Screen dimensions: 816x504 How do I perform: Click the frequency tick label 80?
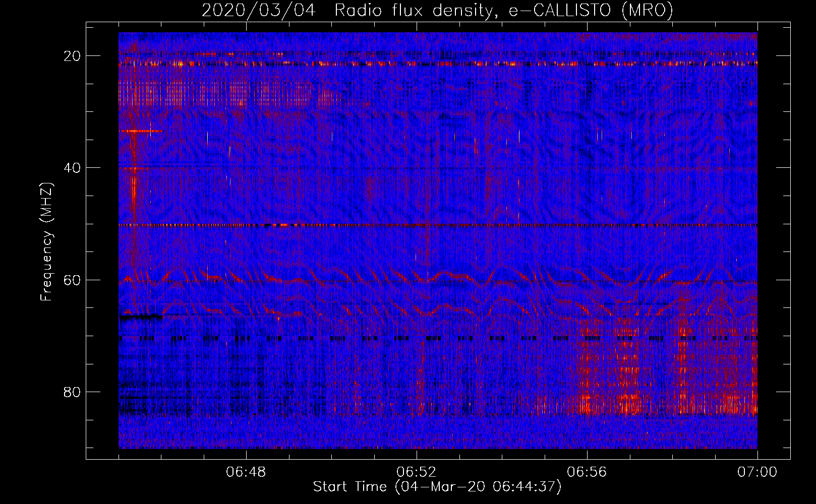point(73,392)
